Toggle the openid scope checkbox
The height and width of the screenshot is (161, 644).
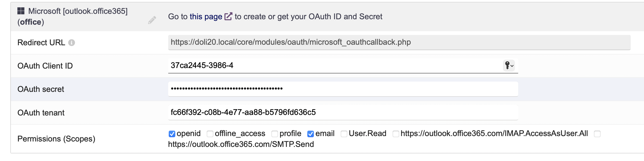click(172, 134)
